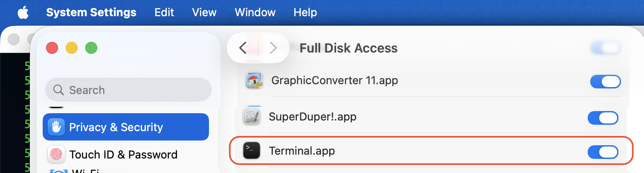The image size is (644, 173).
Task: Open the Edit menu
Action: (x=164, y=12)
